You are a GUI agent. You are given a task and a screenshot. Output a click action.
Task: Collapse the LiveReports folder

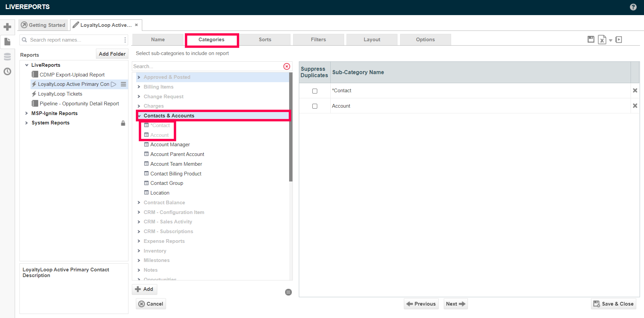point(27,65)
